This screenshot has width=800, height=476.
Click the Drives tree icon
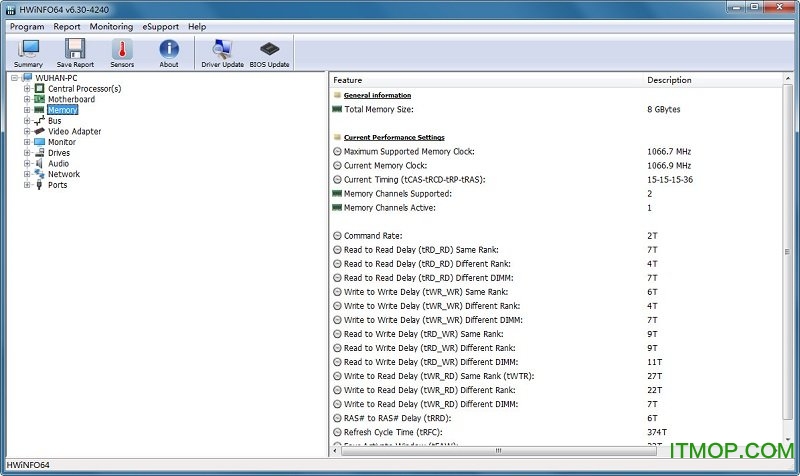(39, 153)
